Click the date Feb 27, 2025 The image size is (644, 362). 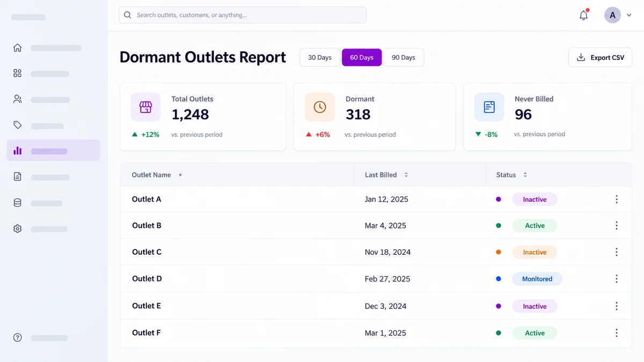(x=387, y=279)
